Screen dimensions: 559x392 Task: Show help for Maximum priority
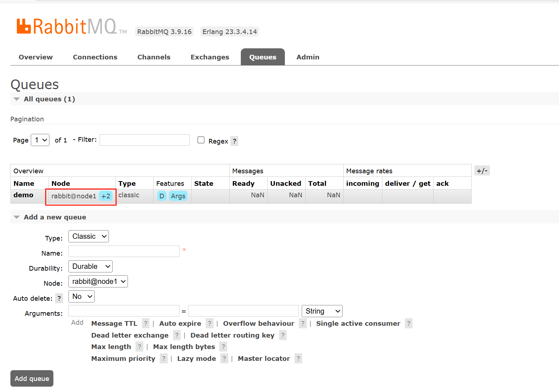[163, 358]
